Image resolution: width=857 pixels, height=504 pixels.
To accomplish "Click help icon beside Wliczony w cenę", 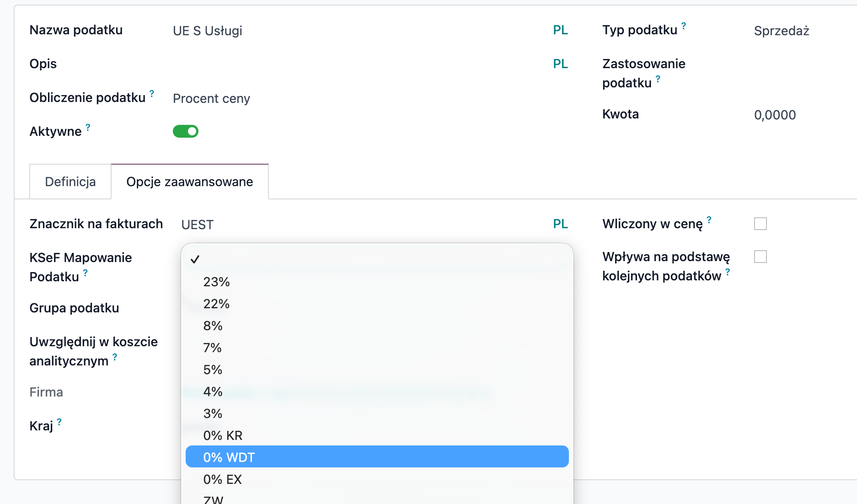I will click(x=709, y=220).
